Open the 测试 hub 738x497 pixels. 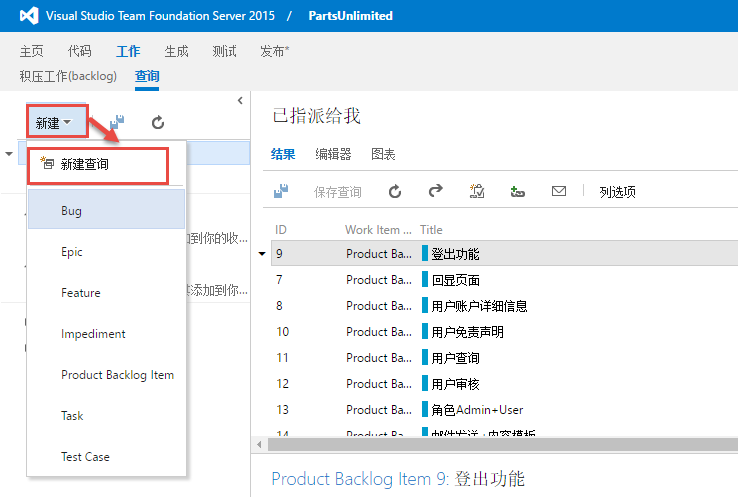[224, 51]
